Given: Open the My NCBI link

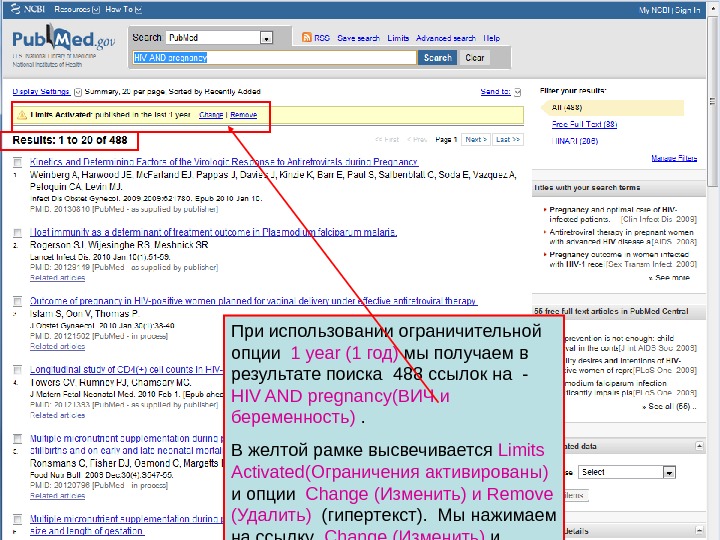Looking at the screenshot, I should pos(654,10).
